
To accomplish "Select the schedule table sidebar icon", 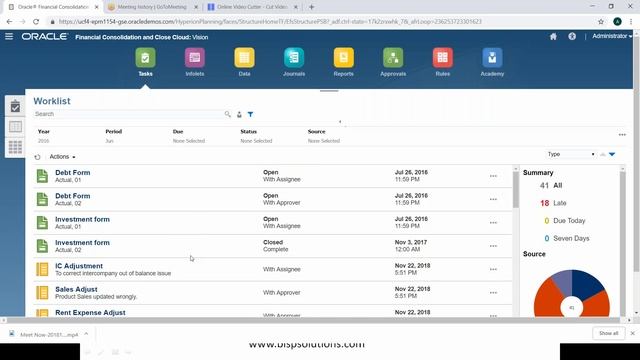I will (x=15, y=127).
